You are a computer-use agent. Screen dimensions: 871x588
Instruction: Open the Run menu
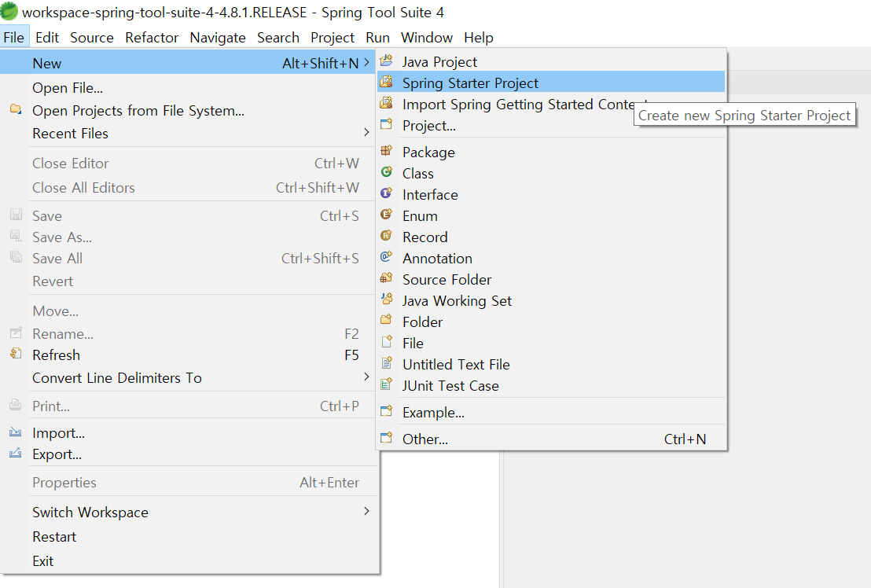(378, 37)
